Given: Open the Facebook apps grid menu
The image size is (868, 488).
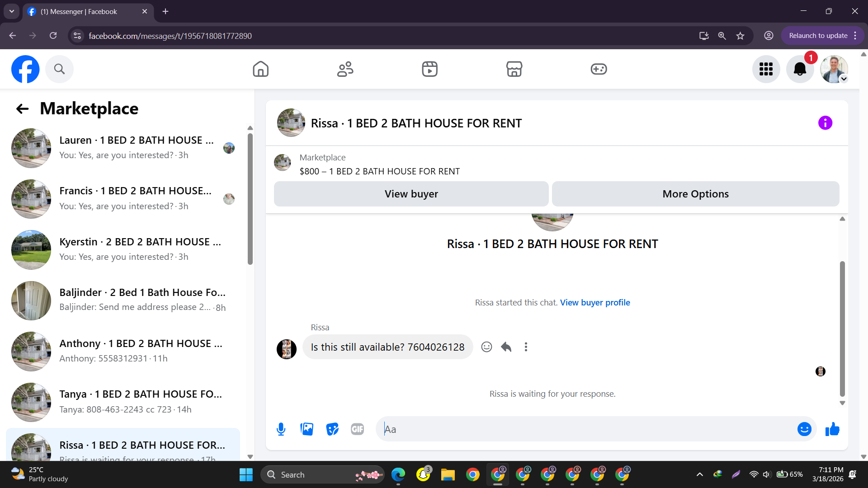Looking at the screenshot, I should (766, 69).
